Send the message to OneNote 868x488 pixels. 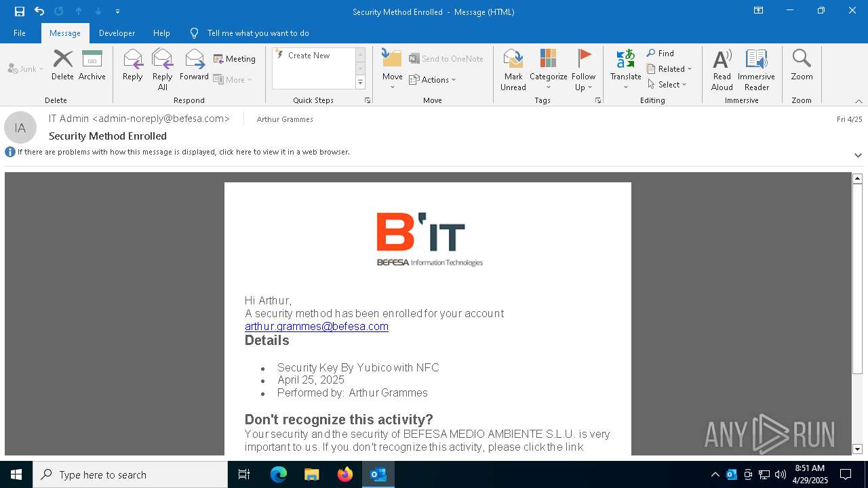(x=446, y=59)
